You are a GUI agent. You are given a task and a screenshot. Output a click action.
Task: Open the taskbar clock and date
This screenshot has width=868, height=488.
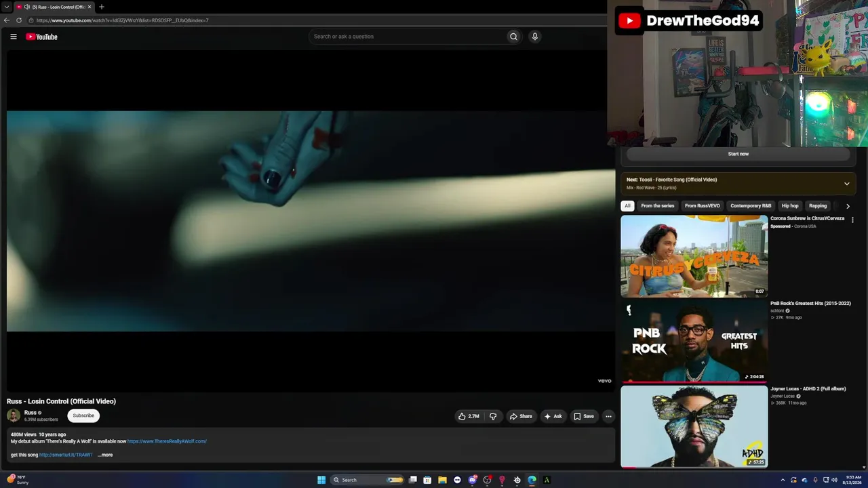pyautogui.click(x=852, y=480)
